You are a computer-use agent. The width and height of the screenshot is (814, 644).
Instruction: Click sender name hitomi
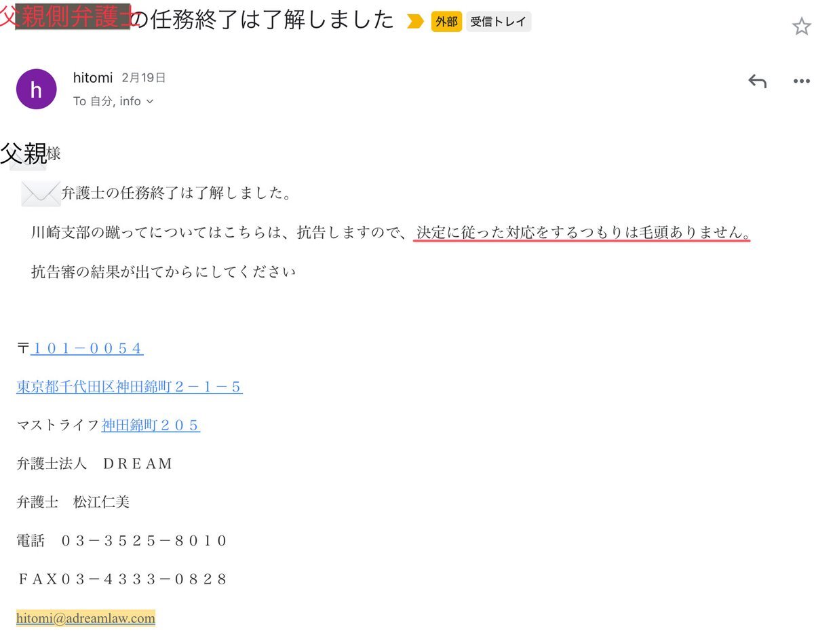click(93, 78)
